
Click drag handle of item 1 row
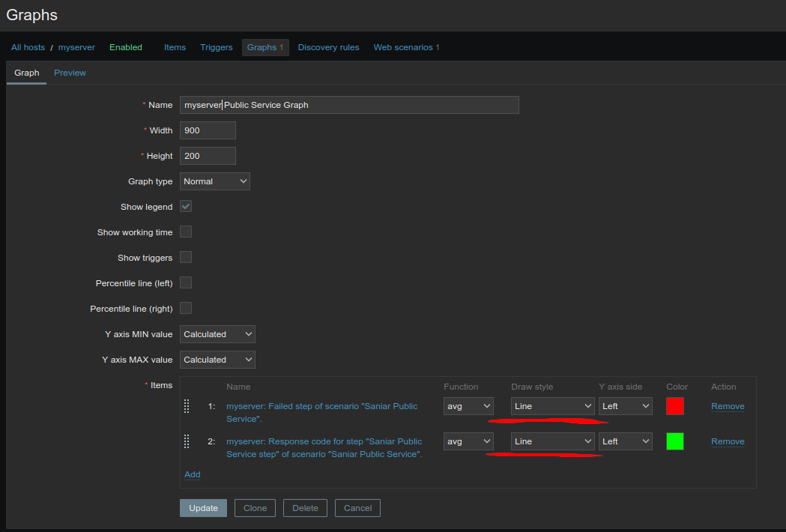[x=187, y=406]
